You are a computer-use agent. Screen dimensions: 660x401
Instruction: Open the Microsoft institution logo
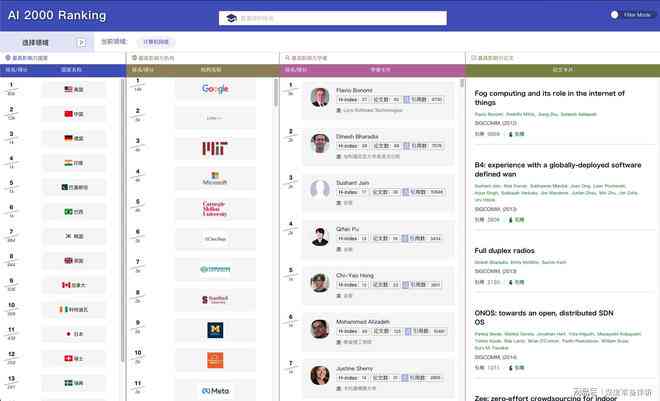[x=215, y=178]
